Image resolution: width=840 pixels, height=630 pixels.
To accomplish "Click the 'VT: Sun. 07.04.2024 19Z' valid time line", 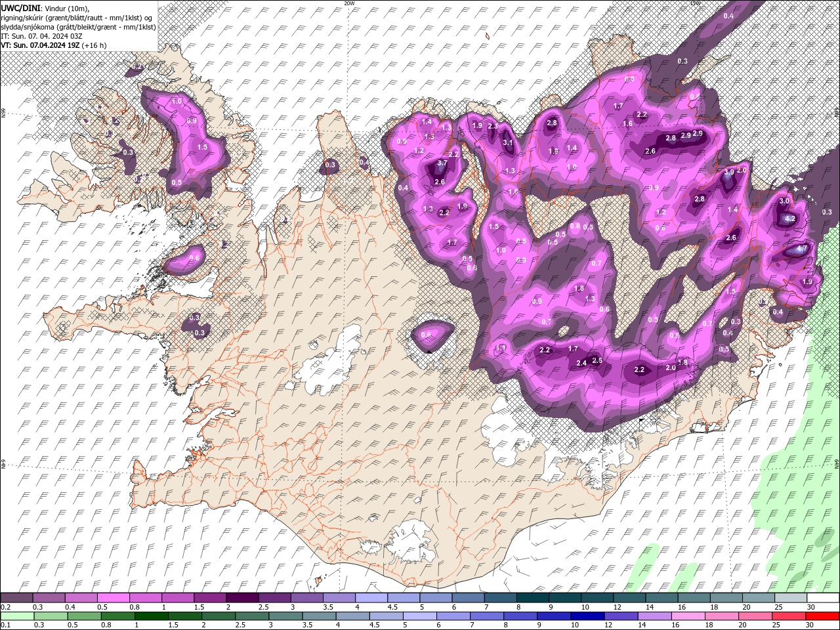I will click(53, 45).
